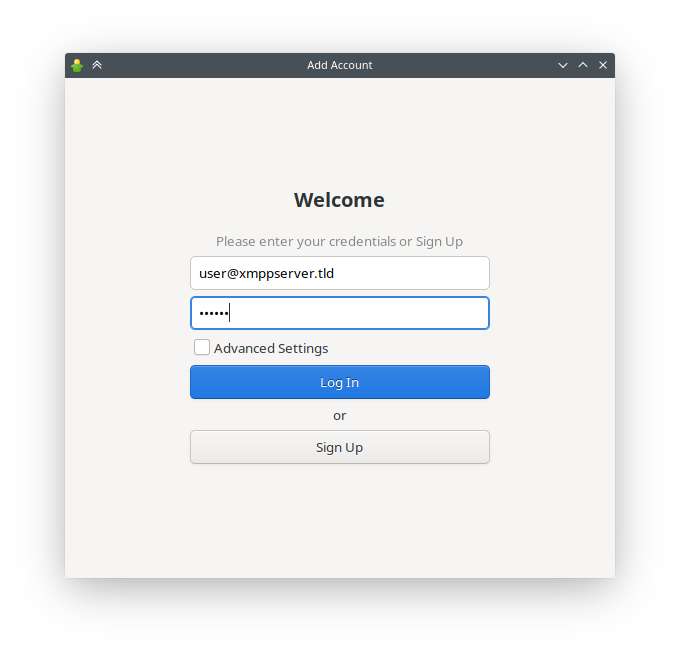Image resolution: width=680 pixels, height=655 pixels.
Task: Maximize the Add Account window
Action: pyautogui.click(x=583, y=65)
